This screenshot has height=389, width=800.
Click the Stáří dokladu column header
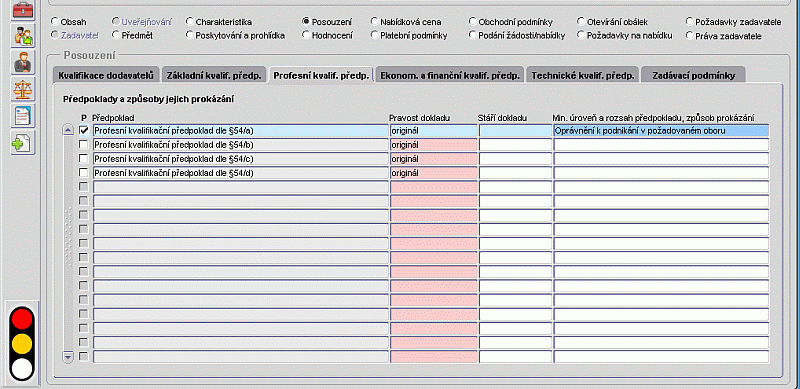503,118
